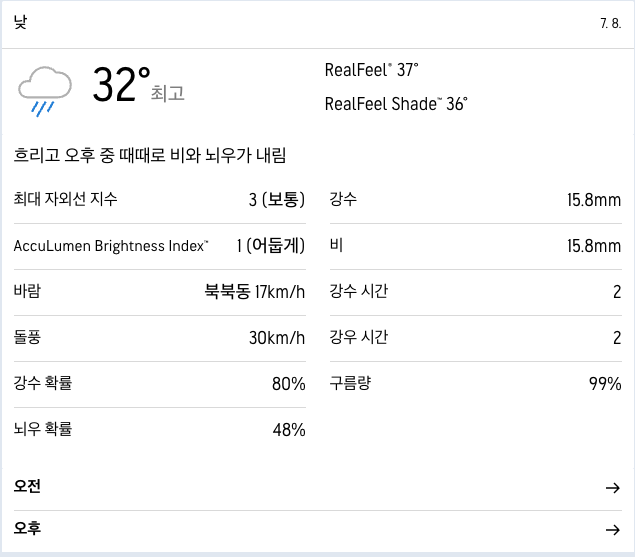Viewport: 635px width, 557px height.
Task: Select the 바람 wind row
Action: [x=160, y=292]
